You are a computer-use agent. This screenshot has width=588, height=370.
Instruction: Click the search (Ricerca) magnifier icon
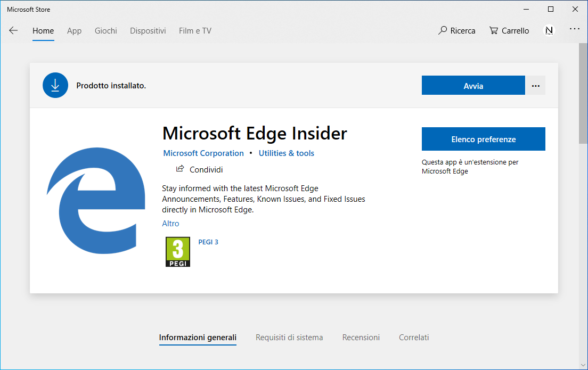coord(442,30)
